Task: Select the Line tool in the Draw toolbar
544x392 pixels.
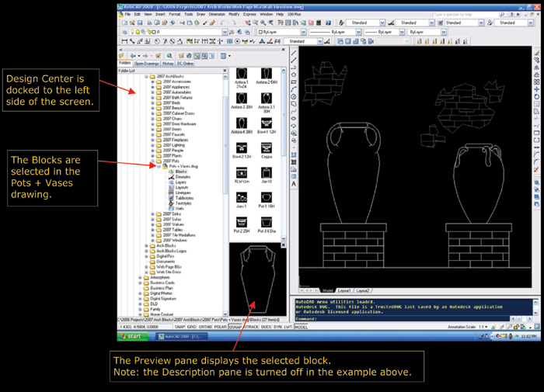Action: click(294, 53)
